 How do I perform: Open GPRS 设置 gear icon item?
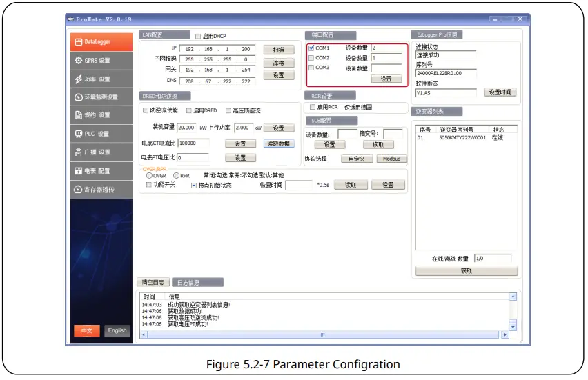(101, 60)
